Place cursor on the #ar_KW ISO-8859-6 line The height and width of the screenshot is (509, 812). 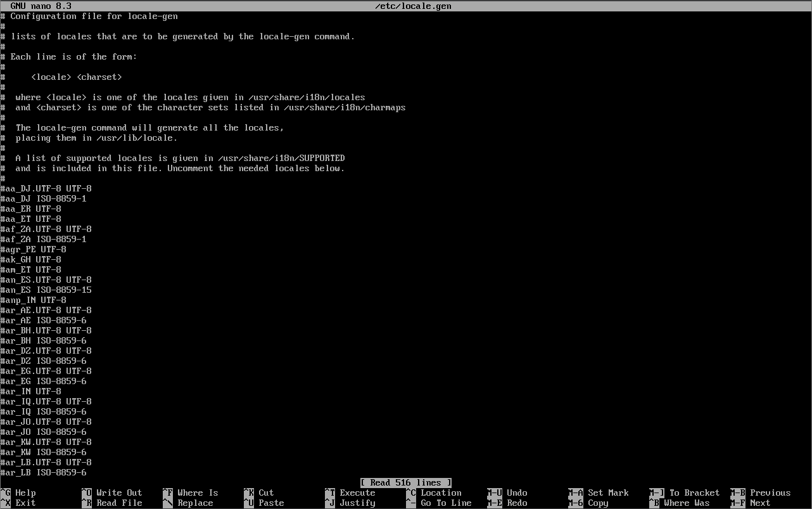(x=43, y=452)
